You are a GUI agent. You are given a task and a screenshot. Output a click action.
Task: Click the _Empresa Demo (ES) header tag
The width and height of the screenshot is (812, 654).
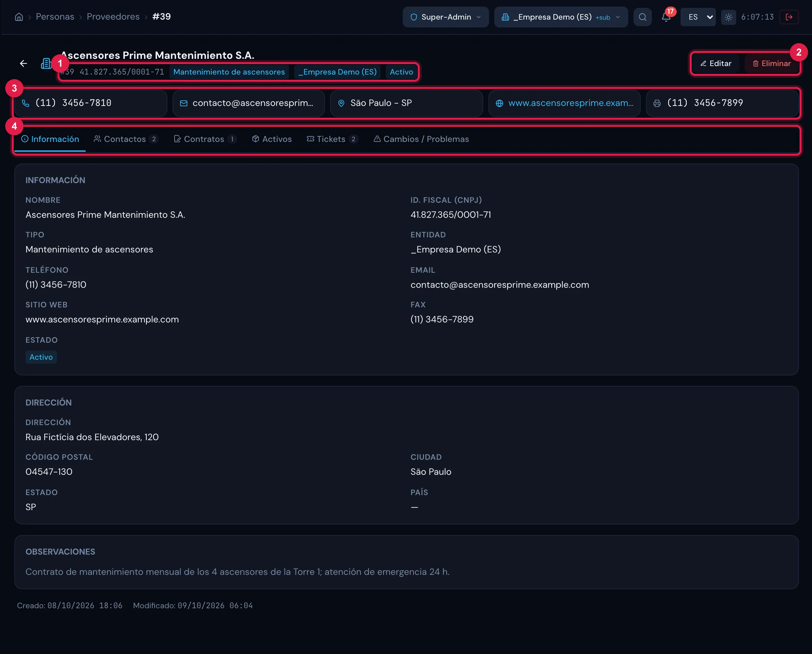click(337, 72)
